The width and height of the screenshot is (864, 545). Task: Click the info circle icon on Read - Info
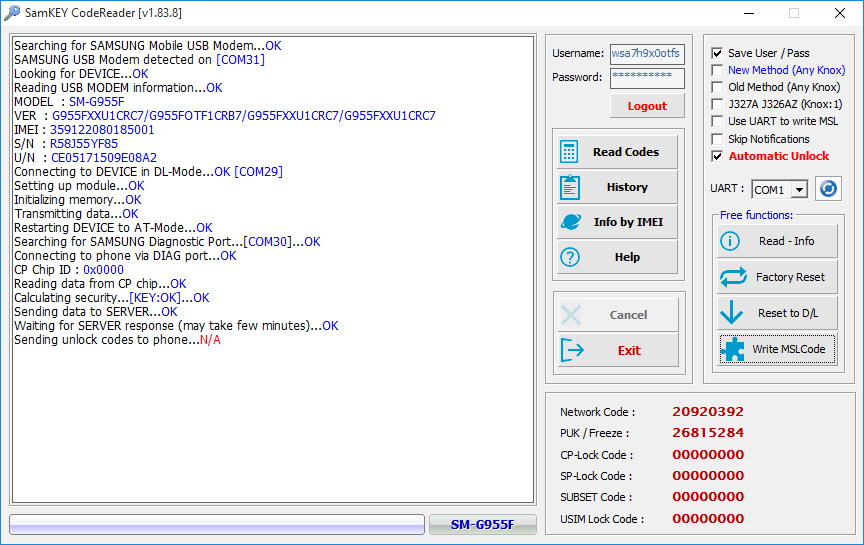(x=730, y=241)
